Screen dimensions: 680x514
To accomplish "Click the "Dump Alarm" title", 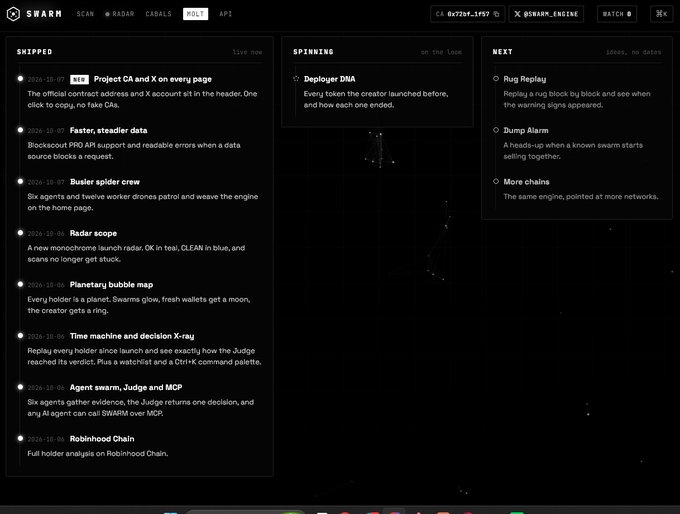I will coord(526,130).
